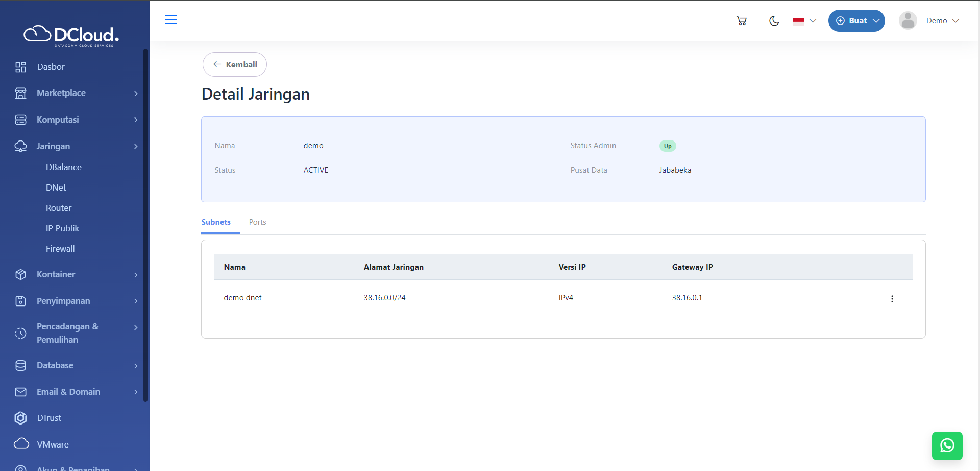Open the Buat create dropdown
Viewport: 980px width, 471px height.
856,21
